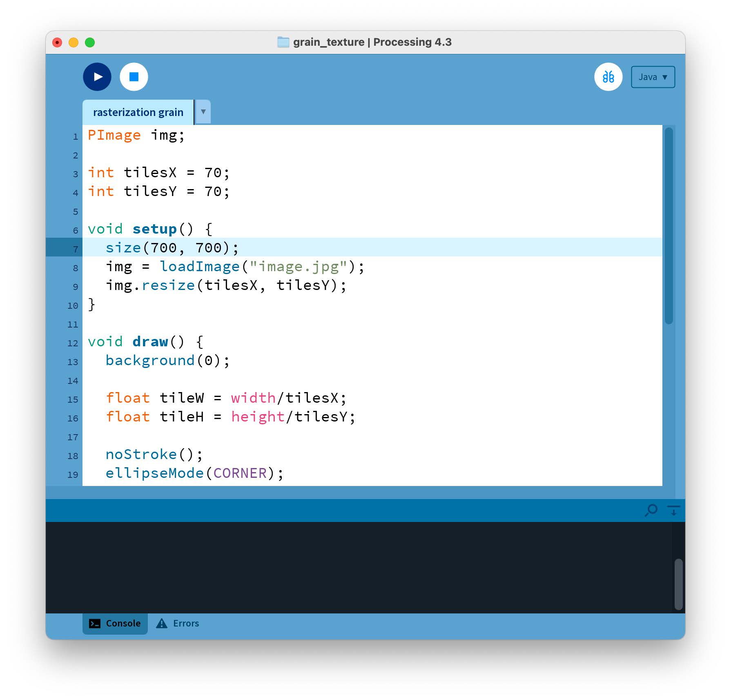Enable the debugger via the butterfly icon
This screenshot has width=731, height=700.
point(608,76)
